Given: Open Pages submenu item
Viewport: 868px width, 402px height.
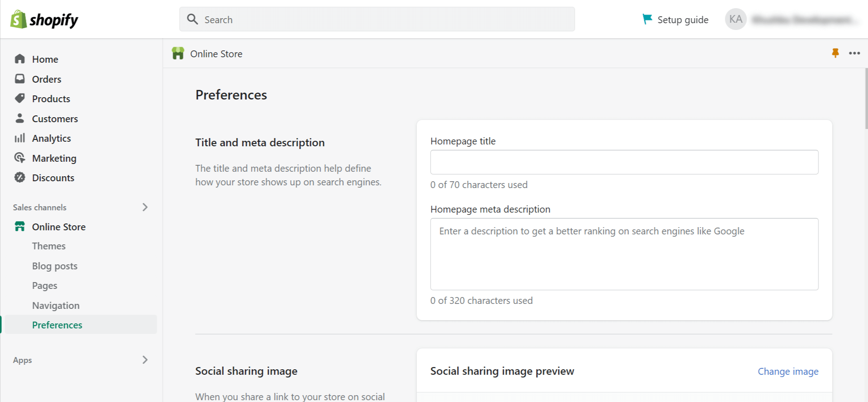Looking at the screenshot, I should tap(45, 285).
